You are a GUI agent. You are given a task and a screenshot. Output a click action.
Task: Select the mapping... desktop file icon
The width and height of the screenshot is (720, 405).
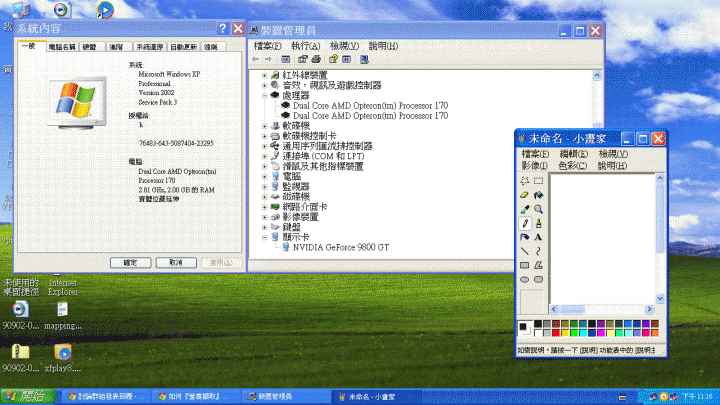pos(63,316)
